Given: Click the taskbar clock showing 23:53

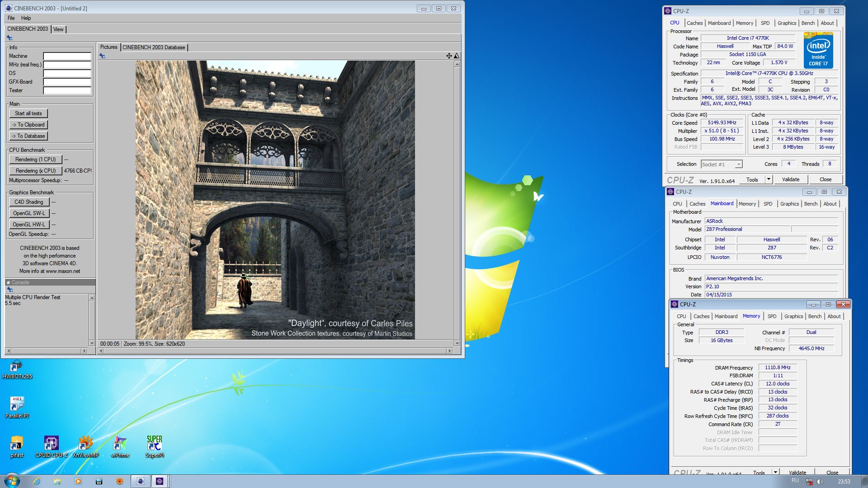Looking at the screenshot, I should (844, 482).
